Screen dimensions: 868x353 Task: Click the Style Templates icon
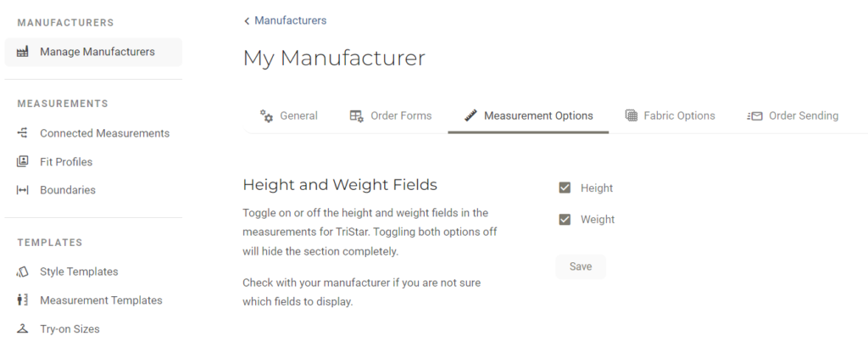[22, 272]
